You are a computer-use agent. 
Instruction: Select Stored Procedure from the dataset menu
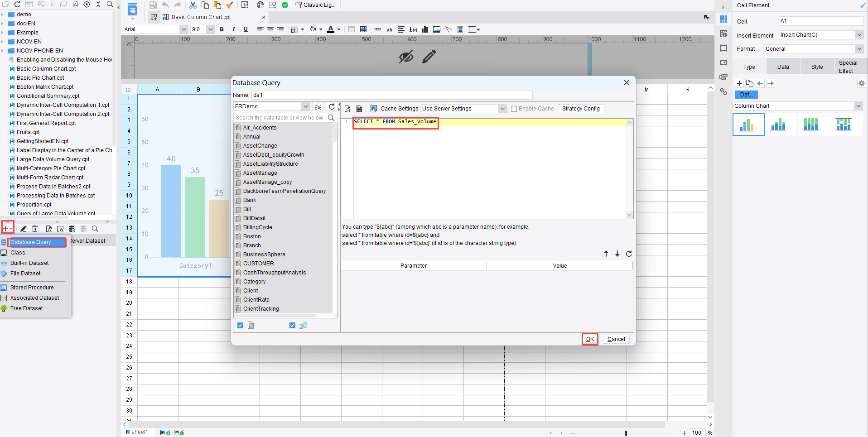click(x=32, y=288)
